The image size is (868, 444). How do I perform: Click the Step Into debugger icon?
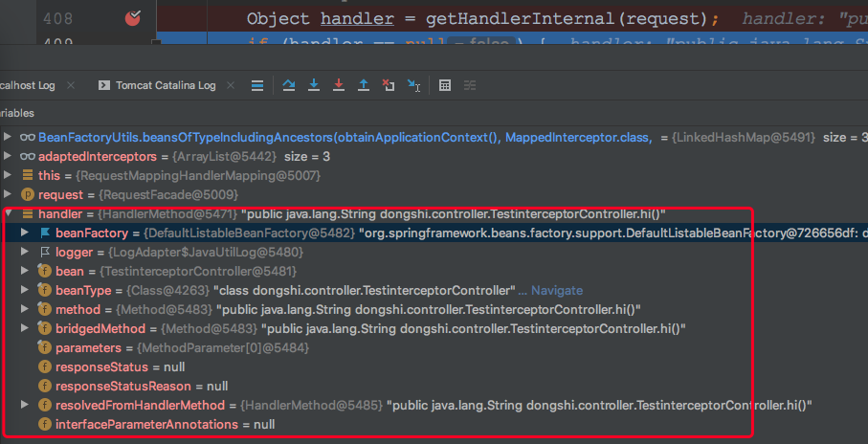point(314,85)
